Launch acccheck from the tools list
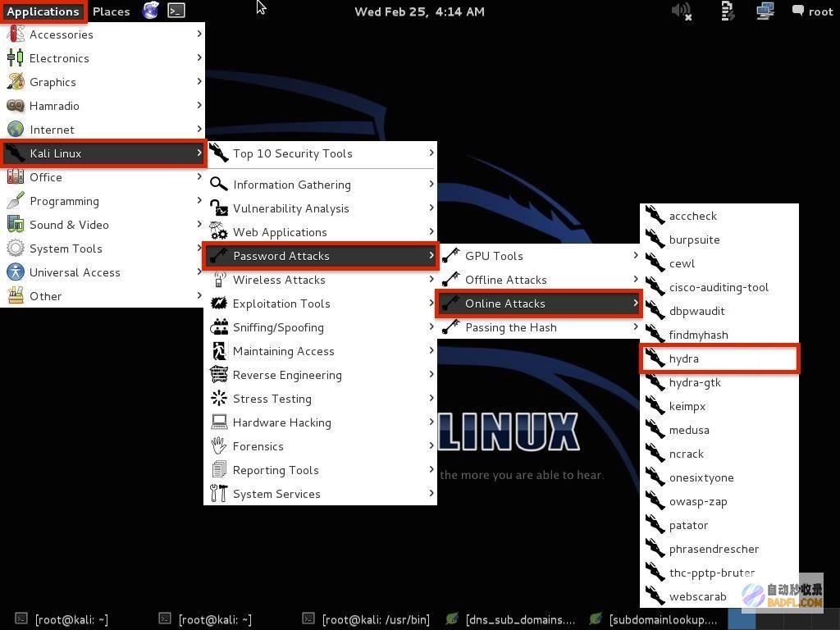This screenshot has width=840, height=630. [719, 216]
